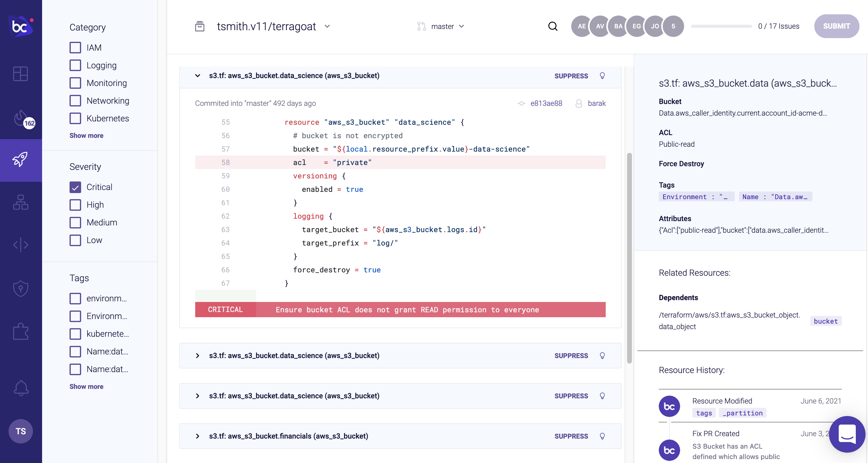Select the rocket icon in sidebar

coord(20,160)
